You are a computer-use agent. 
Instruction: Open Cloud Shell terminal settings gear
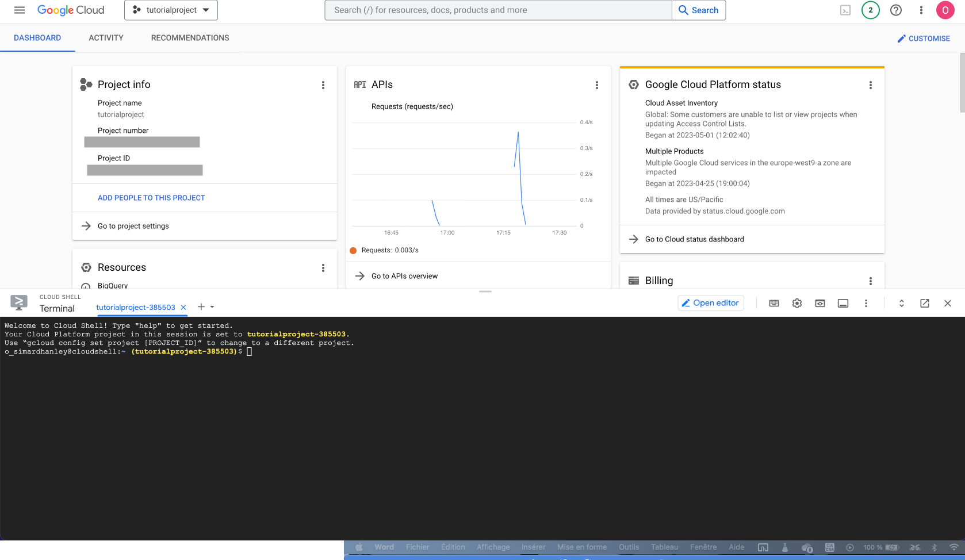pyautogui.click(x=797, y=303)
